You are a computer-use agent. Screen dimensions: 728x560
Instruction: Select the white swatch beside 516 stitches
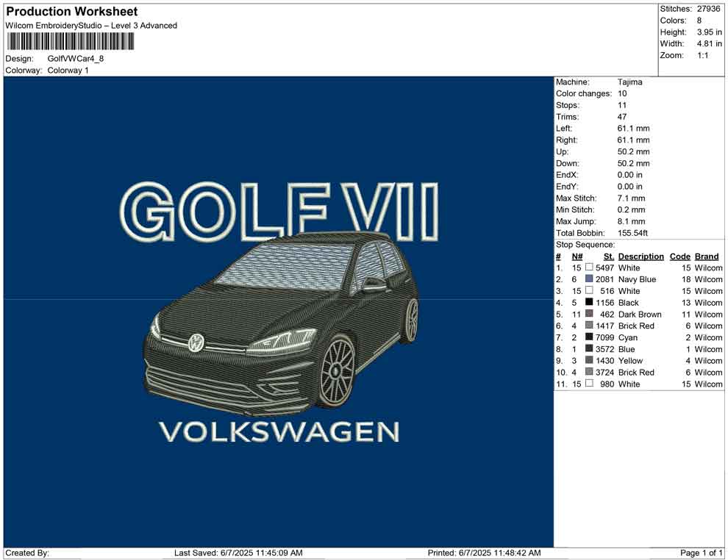click(x=589, y=290)
